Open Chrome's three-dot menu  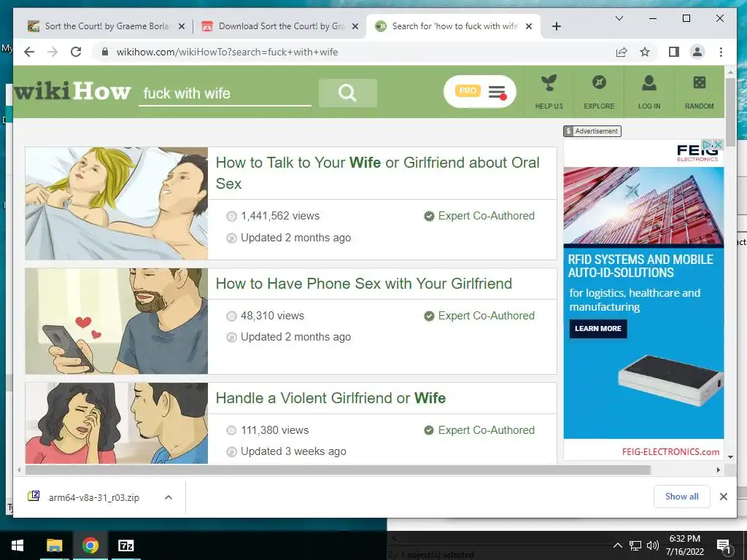(x=721, y=52)
